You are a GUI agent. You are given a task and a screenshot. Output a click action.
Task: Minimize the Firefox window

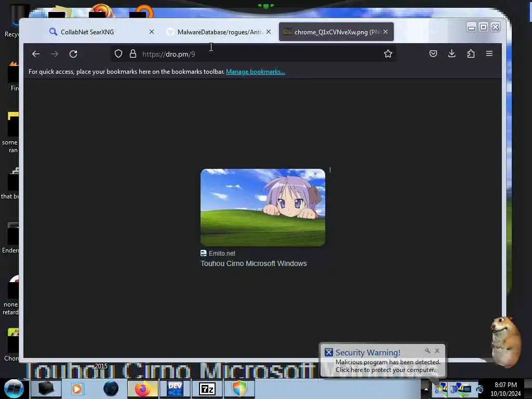tap(471, 27)
